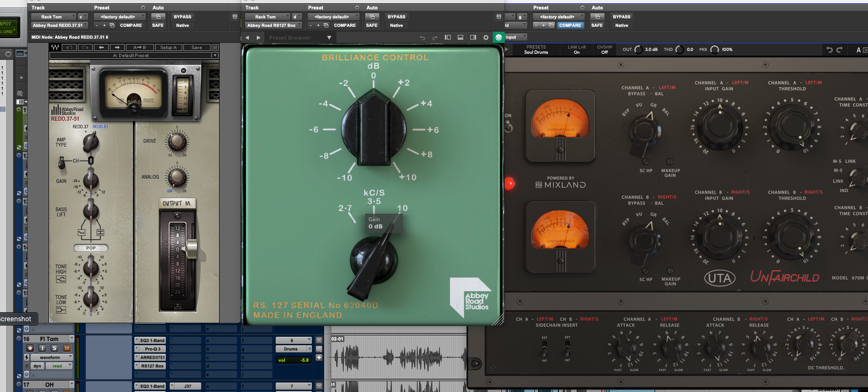Click Setup A button in REDD toolbar
The height and width of the screenshot is (392, 868).
tap(168, 47)
